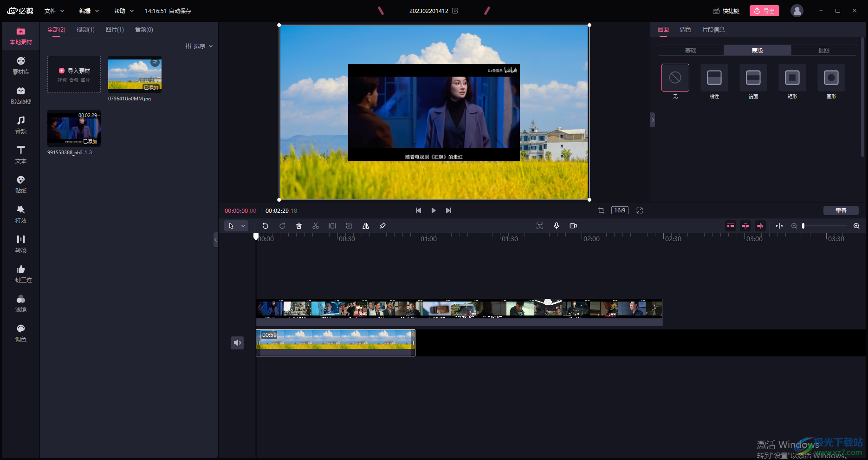Switch to the 抠图 sub-tab

pos(824,50)
